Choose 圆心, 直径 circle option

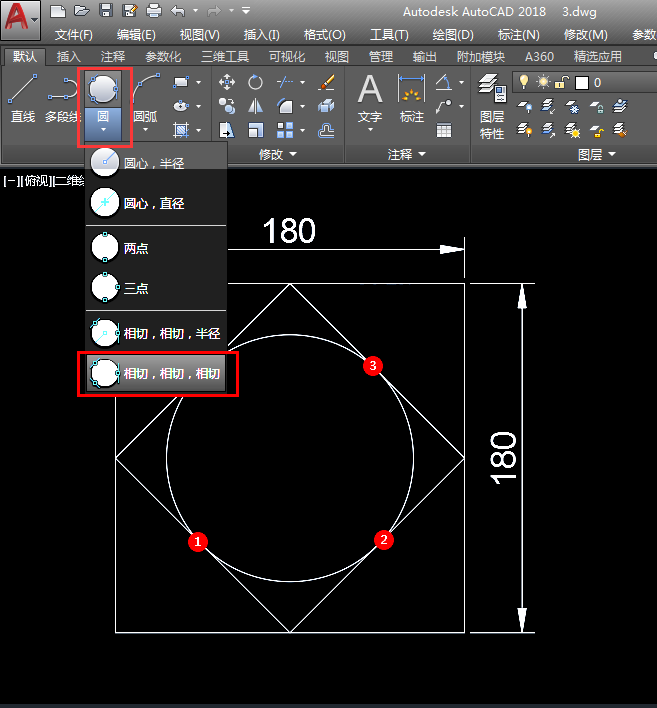coord(156,203)
